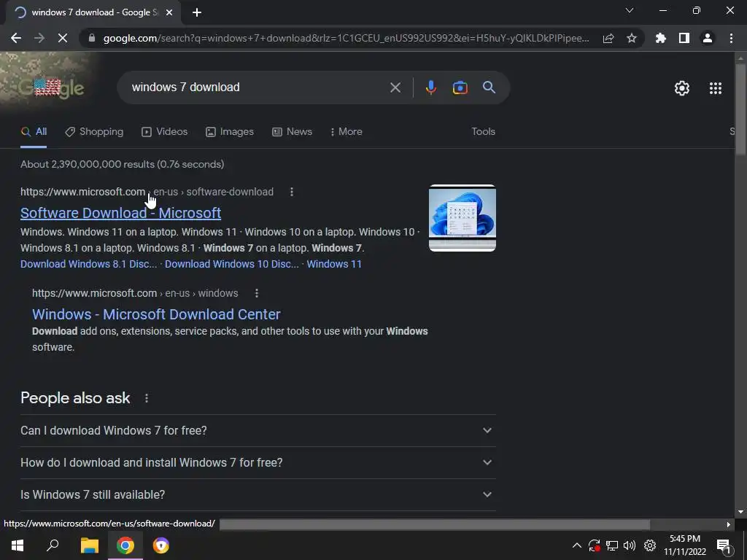Switch to the Shopping tab
Viewport: 747px width, 560px height.
click(94, 131)
